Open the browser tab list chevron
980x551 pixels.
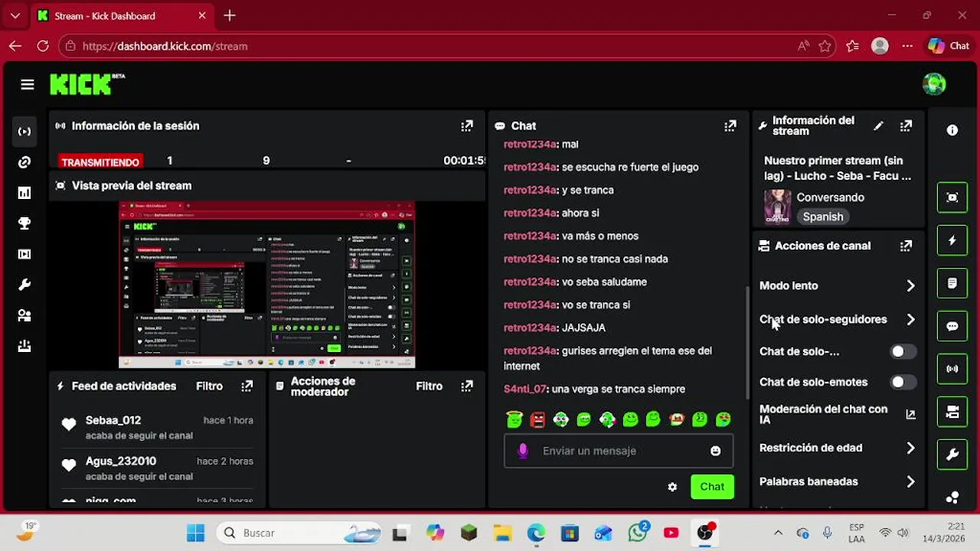click(x=15, y=15)
